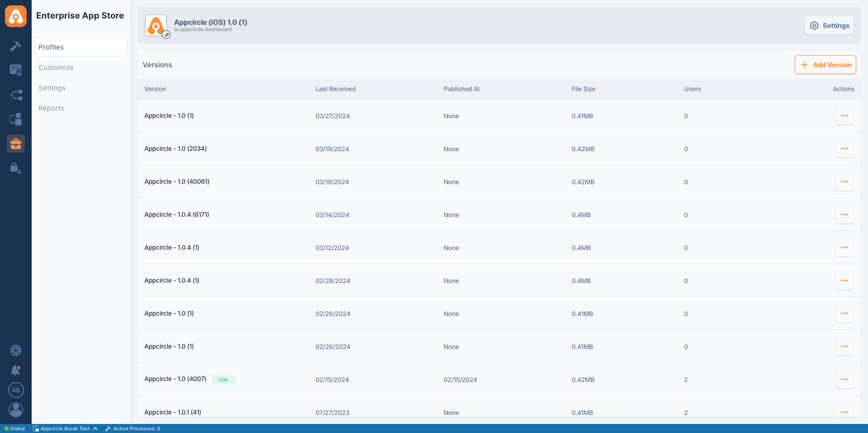Click the modules wheel icon near bottom sidebar

(15, 350)
